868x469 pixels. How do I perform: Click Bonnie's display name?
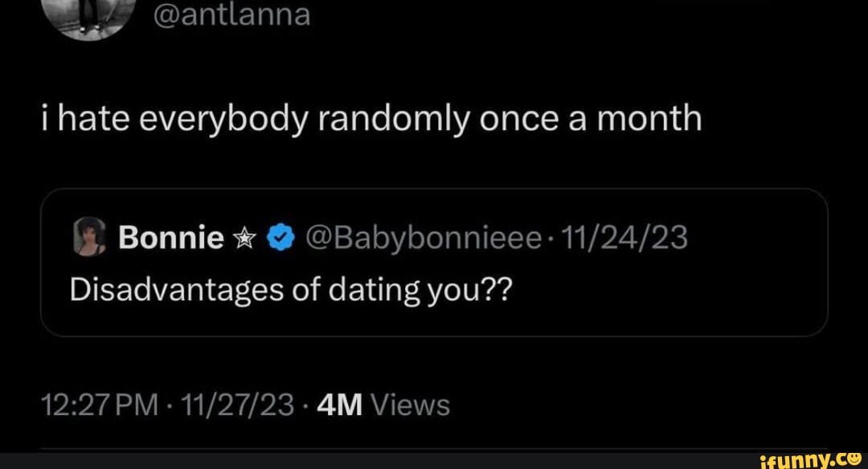[x=171, y=236]
